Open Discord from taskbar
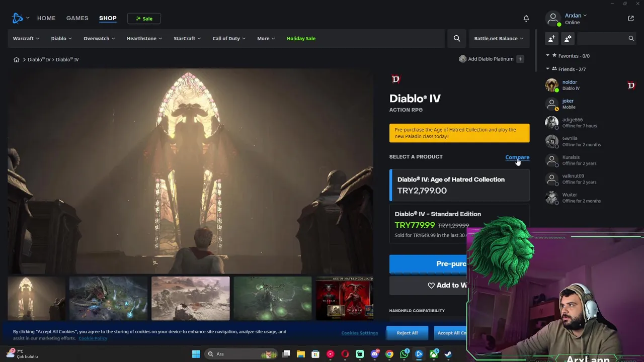The image size is (644, 362). 374,354
